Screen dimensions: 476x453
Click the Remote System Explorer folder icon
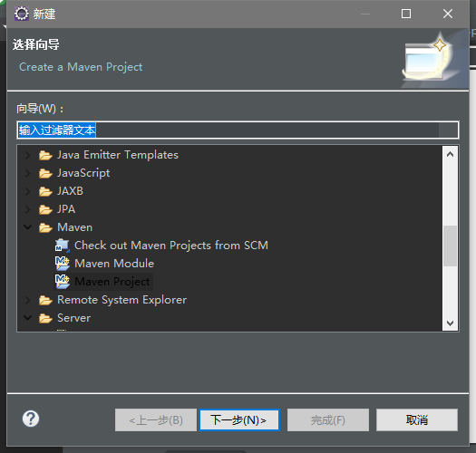[x=45, y=300]
